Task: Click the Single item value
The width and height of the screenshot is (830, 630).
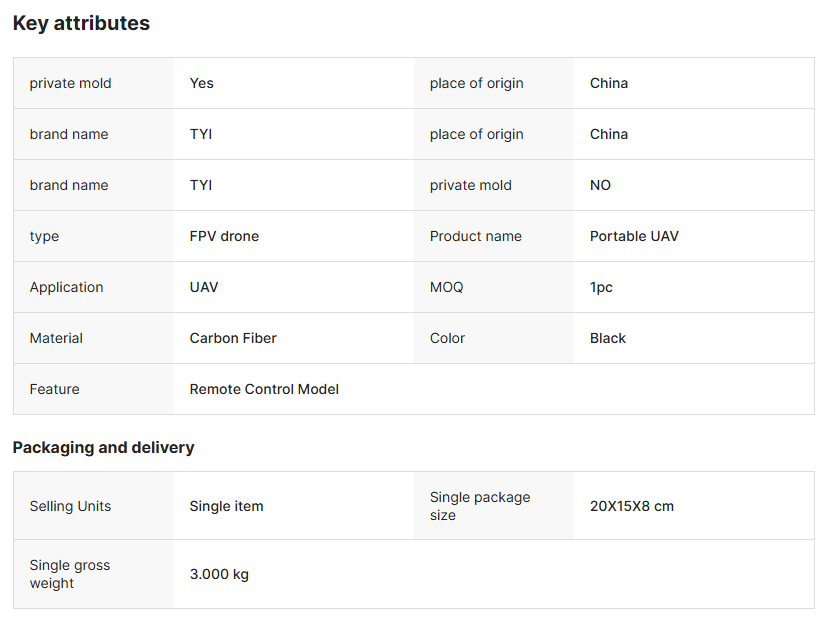Action: [227, 506]
